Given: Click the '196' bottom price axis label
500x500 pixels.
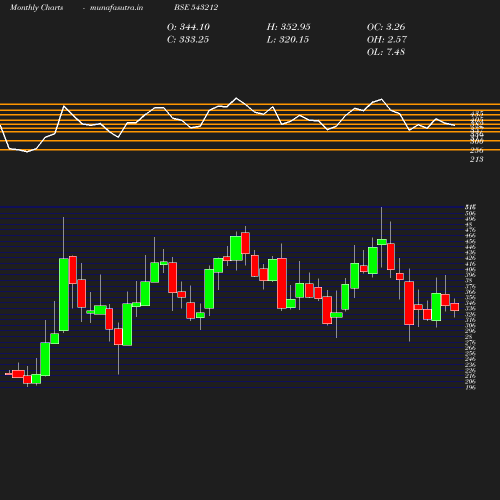Looking at the screenshot, I should 471,387.
